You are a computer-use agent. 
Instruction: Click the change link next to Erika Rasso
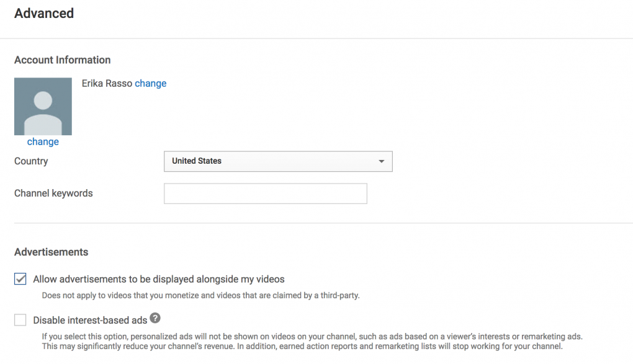click(x=151, y=84)
